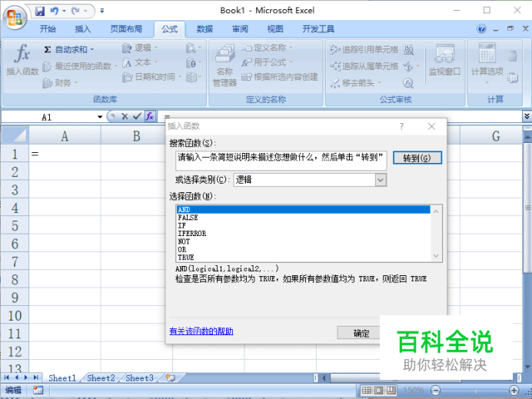The height and width of the screenshot is (399, 532).
Task: Select IF in function list
Action: [x=304, y=225]
